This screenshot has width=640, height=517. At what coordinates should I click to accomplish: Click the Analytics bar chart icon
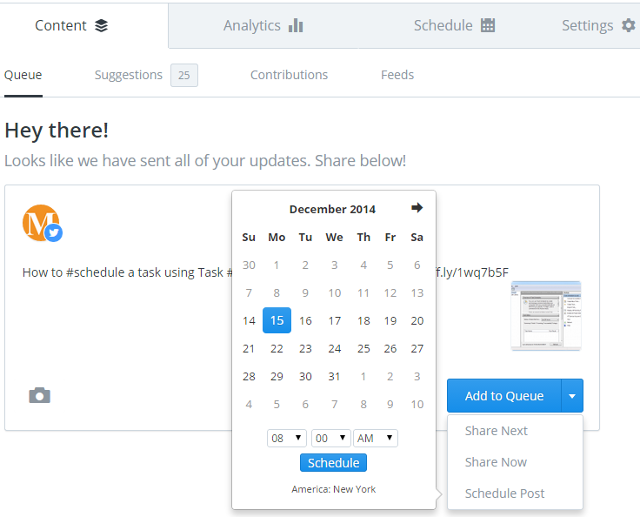[x=296, y=25]
